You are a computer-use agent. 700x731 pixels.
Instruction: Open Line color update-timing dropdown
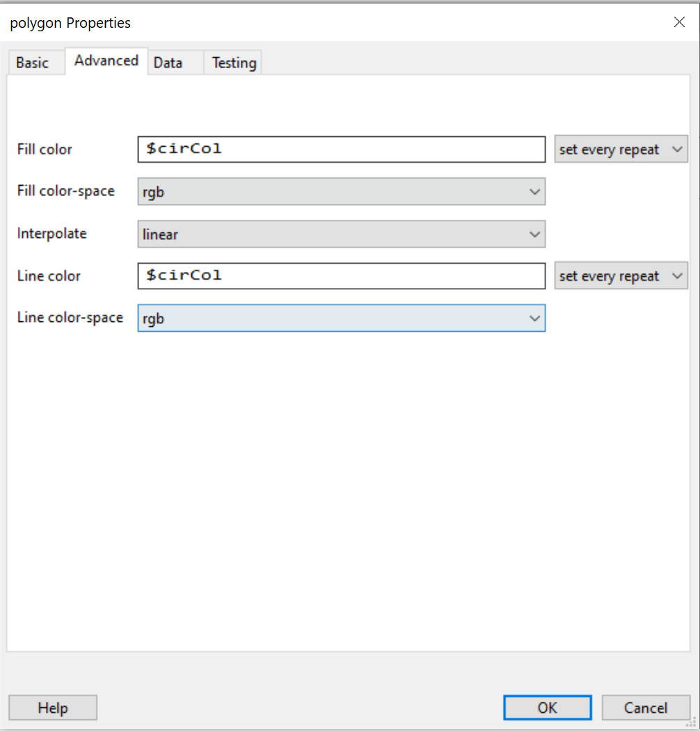[x=621, y=276]
